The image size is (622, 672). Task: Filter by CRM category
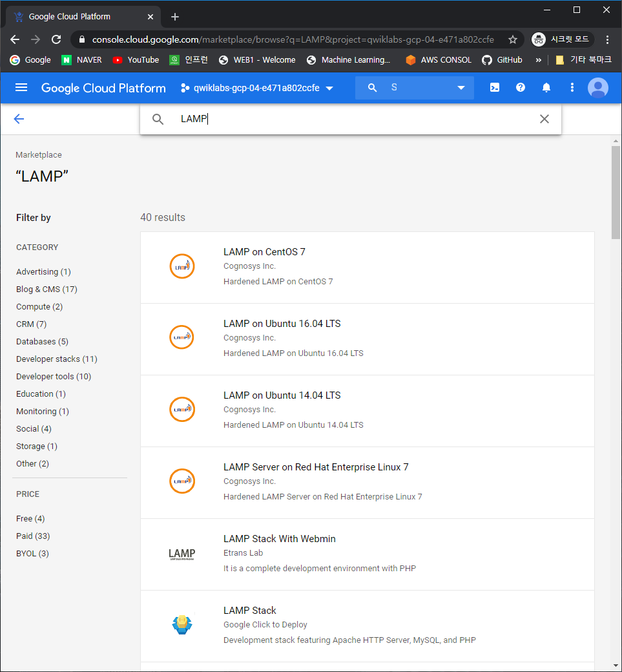[31, 324]
